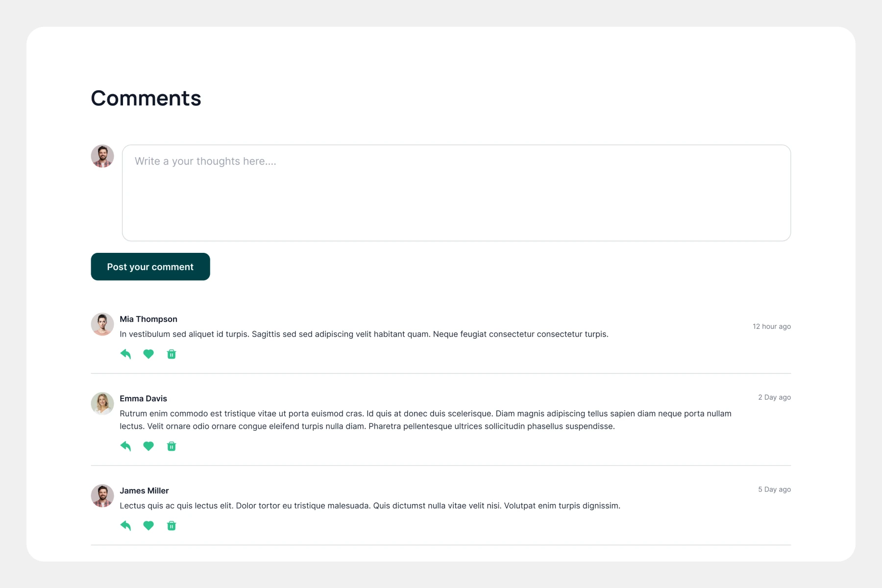
Task: Reply to Emma Davis's comment
Action: coord(125,446)
